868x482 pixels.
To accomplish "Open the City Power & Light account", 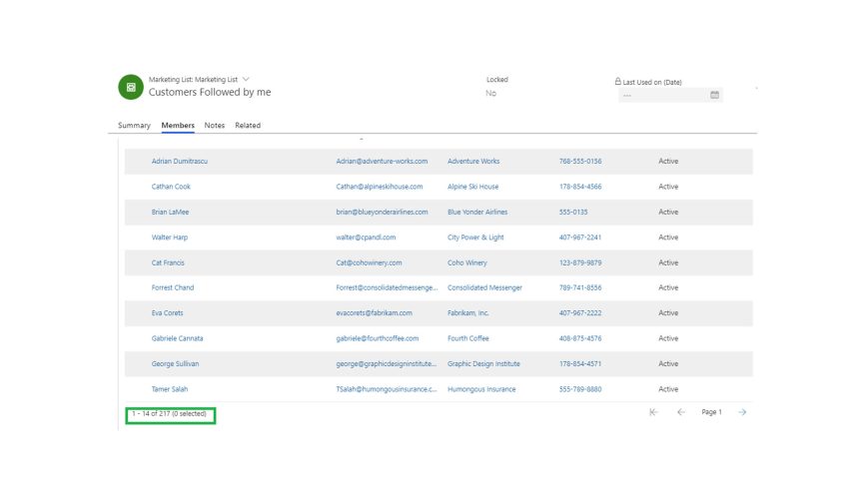I will 475,238.
